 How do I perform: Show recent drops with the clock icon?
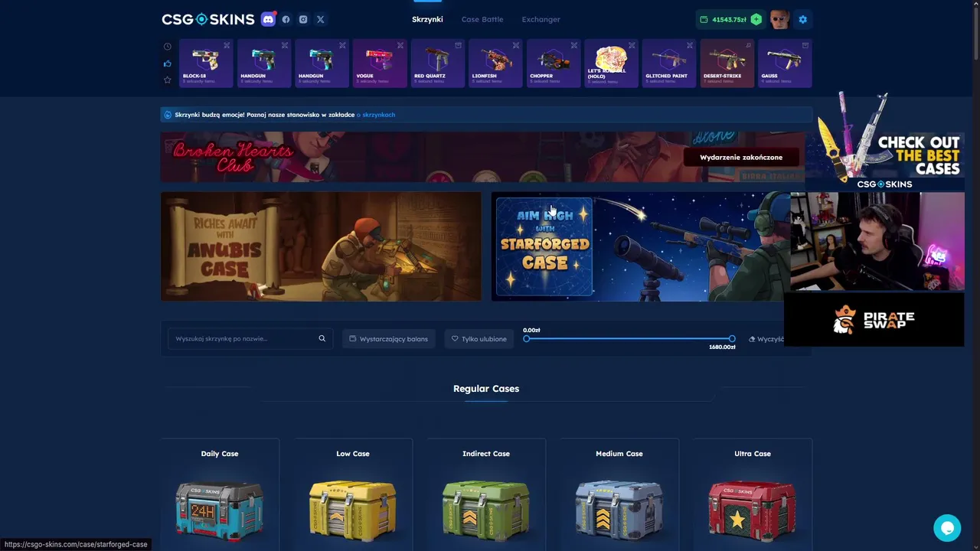168,47
